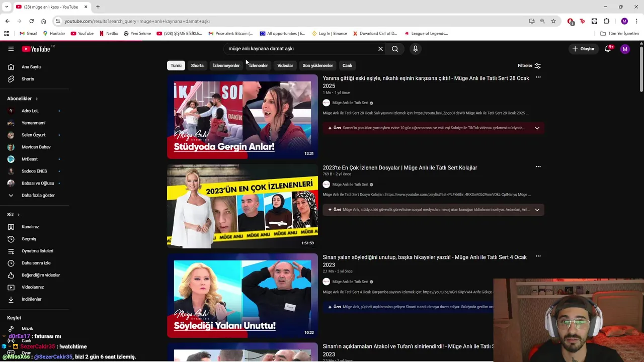Play the Söylediği Yalanı Unuttu thumbnail
Viewport: 644px width, 362px height.
coord(243,296)
